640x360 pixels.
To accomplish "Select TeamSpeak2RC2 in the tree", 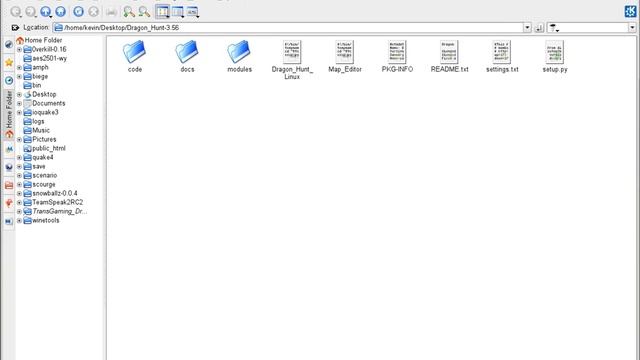I will coord(53,202).
